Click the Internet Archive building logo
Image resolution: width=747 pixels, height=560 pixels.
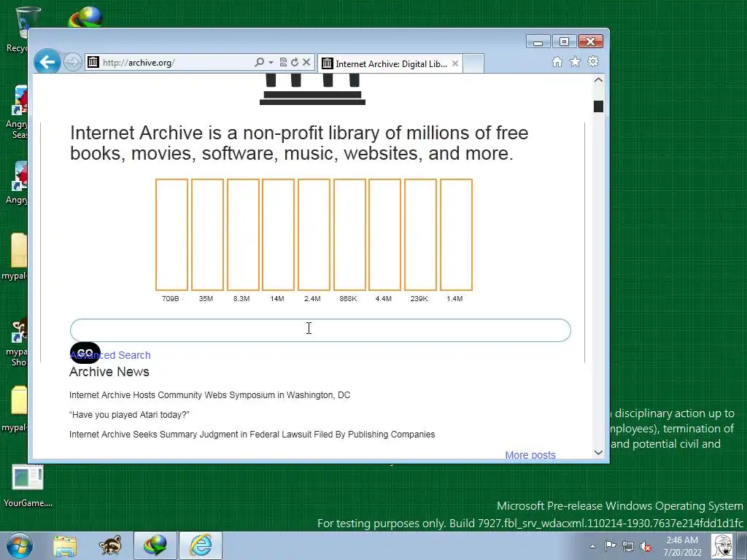point(312,90)
